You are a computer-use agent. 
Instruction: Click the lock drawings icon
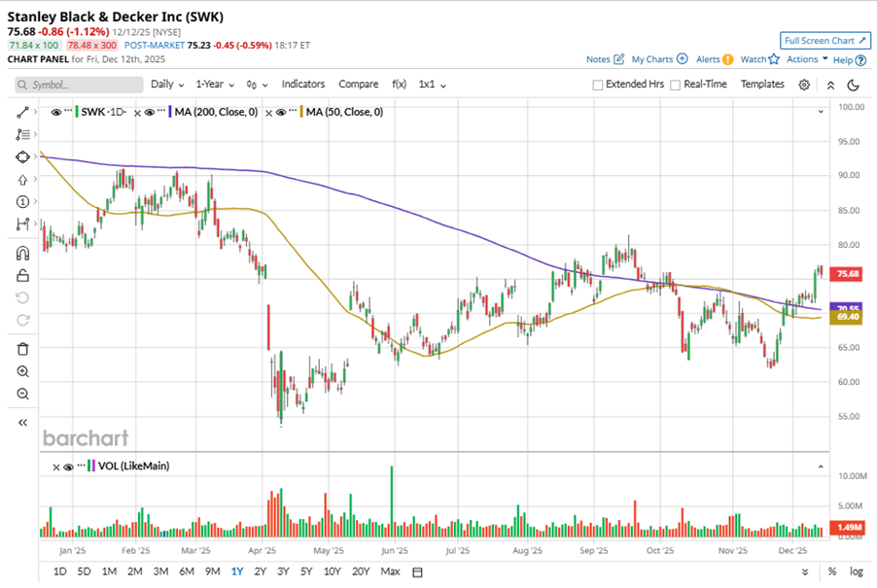(23, 275)
